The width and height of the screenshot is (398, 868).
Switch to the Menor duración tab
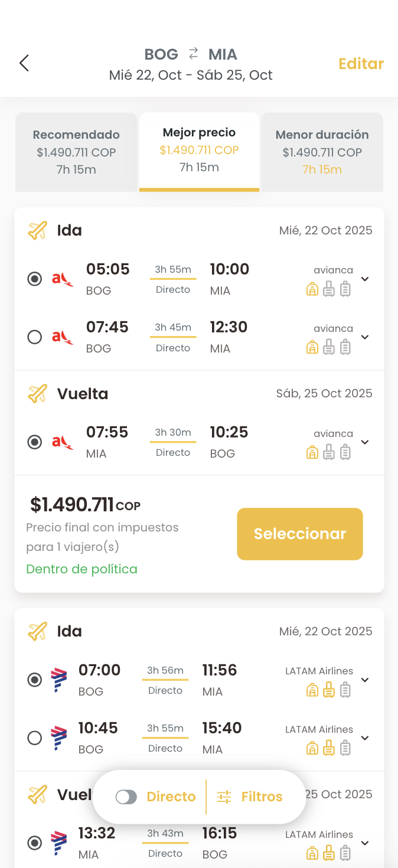click(x=322, y=152)
